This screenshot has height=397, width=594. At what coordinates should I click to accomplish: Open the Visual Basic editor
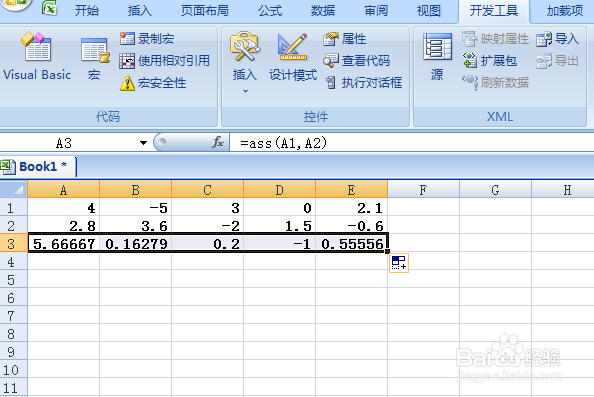pos(37,56)
